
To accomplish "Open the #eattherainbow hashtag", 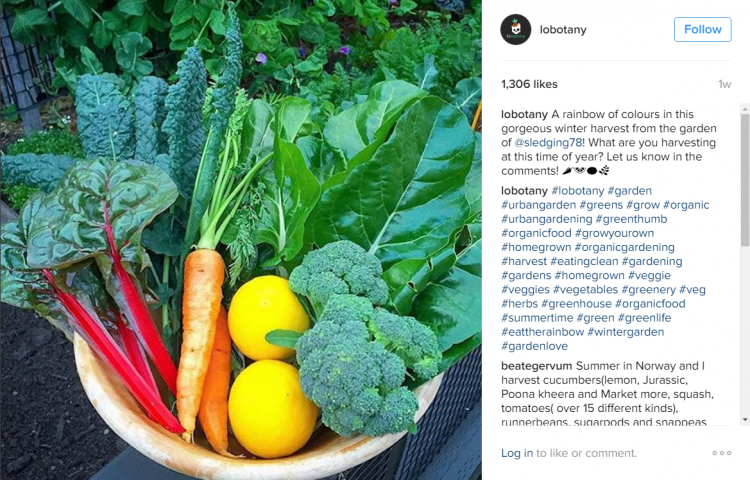I will click(x=542, y=332).
